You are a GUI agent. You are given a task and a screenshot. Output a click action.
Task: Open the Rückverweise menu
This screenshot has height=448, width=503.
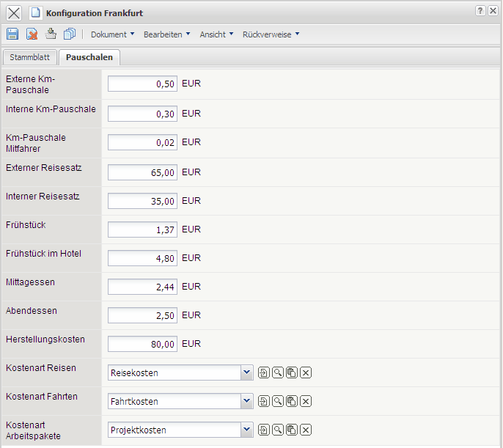click(271, 34)
